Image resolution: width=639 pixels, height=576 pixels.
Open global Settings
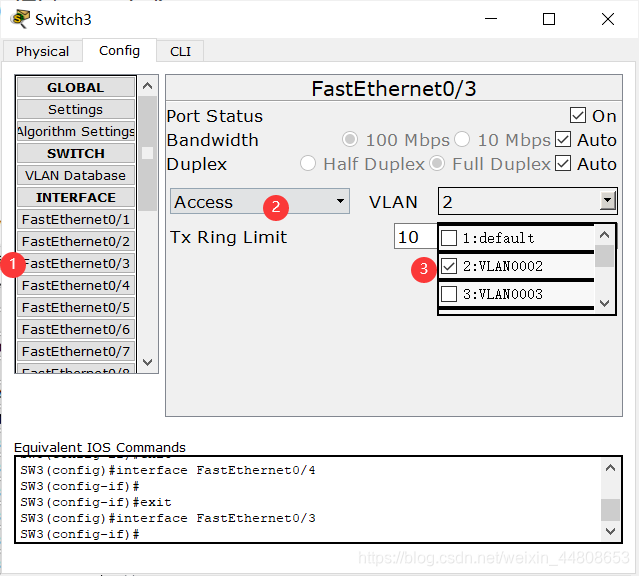pyautogui.click(x=76, y=109)
